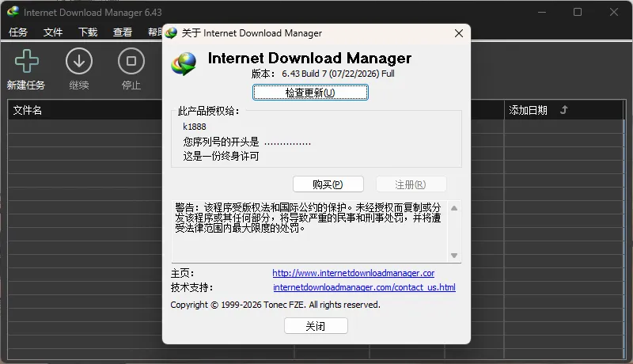This screenshot has height=364, width=633.
Task: Click the 关闭 button in About dialog
Action: tap(316, 326)
